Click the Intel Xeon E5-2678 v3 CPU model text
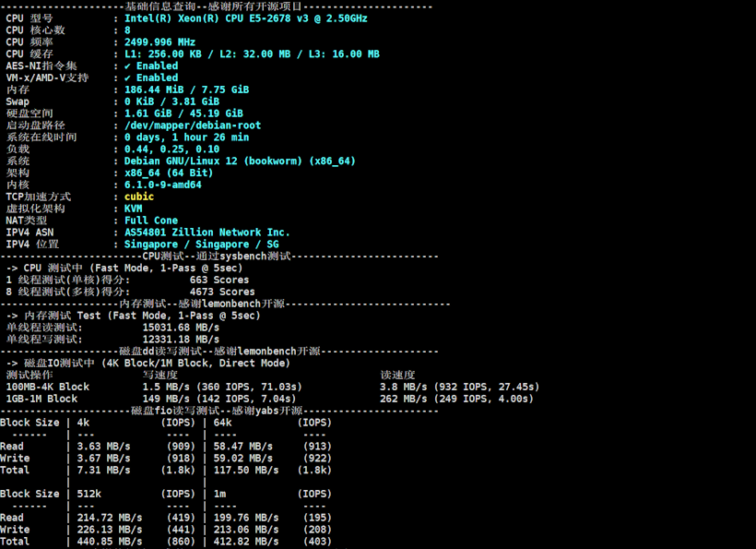The height and width of the screenshot is (549, 756). point(246,18)
